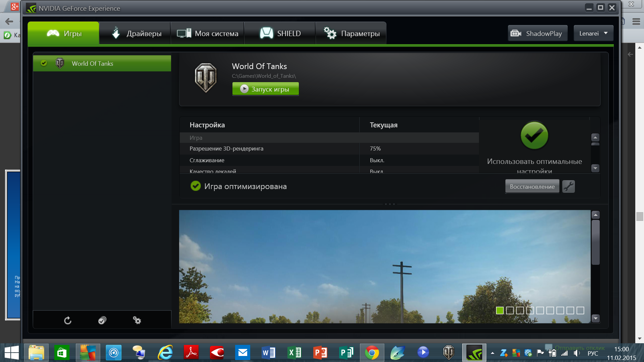
Task: Click the World Of Tanks logo icon
Action: pos(206,78)
